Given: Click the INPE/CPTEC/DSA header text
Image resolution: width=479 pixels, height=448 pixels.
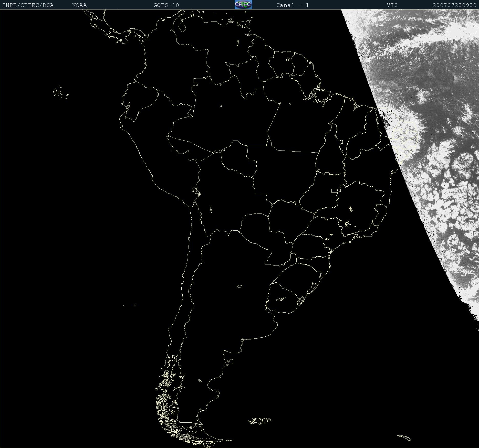Looking at the screenshot, I should coord(28,5).
